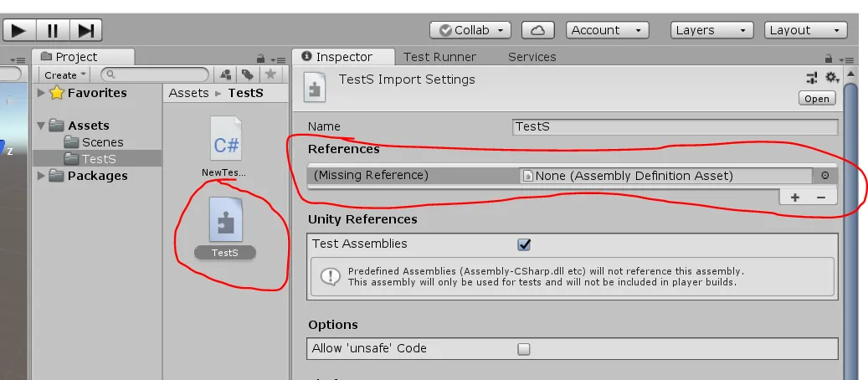Click the Step frame button

tap(85, 30)
